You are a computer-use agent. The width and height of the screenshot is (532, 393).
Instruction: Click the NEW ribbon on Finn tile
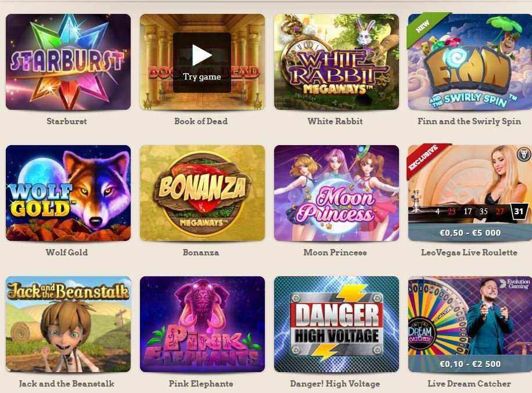point(423,27)
